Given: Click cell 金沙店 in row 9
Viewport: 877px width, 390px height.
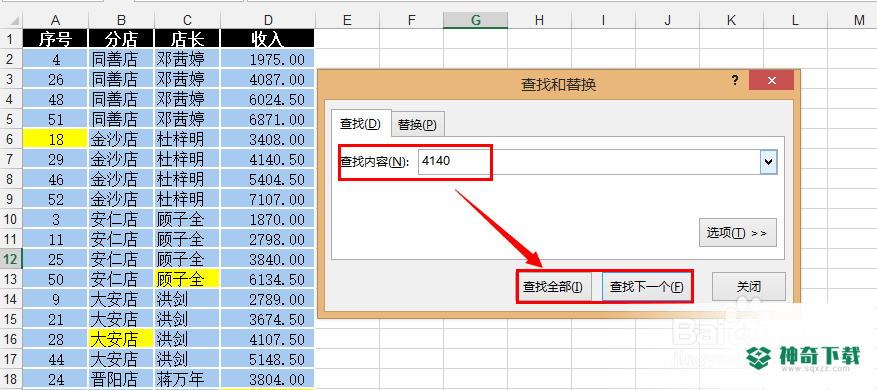Looking at the screenshot, I should pyautogui.click(x=121, y=199).
